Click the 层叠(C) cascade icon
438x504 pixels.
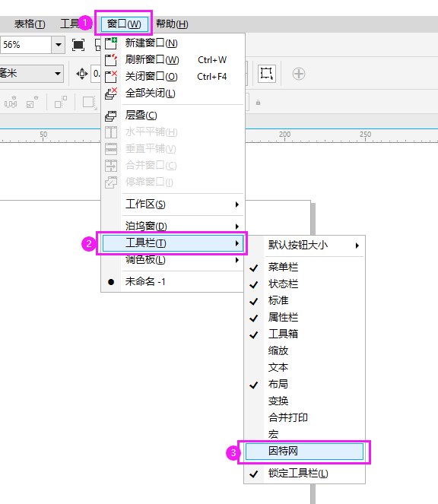point(111,116)
